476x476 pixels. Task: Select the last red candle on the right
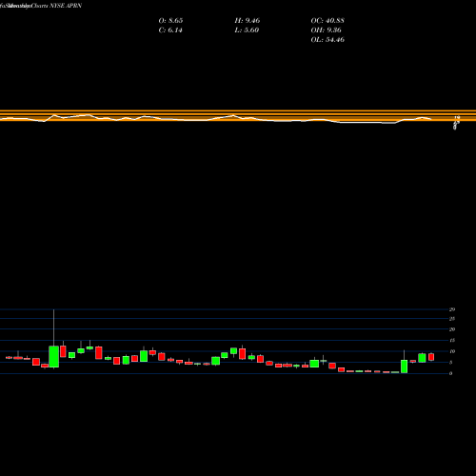(x=431, y=357)
